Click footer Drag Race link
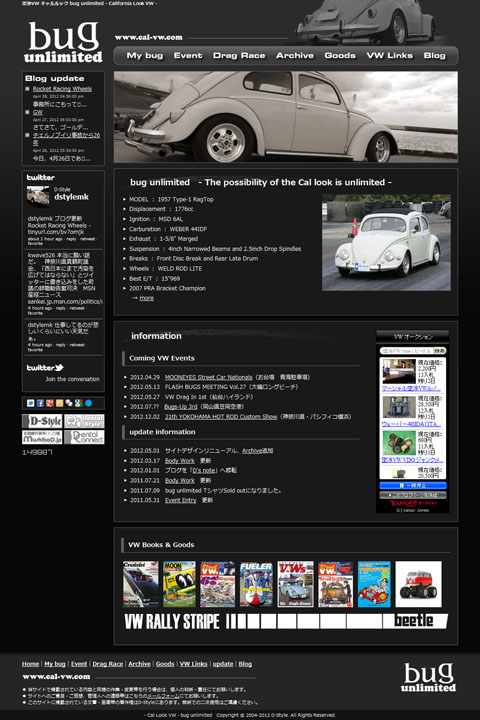This screenshot has width=480, height=720. click(107, 664)
